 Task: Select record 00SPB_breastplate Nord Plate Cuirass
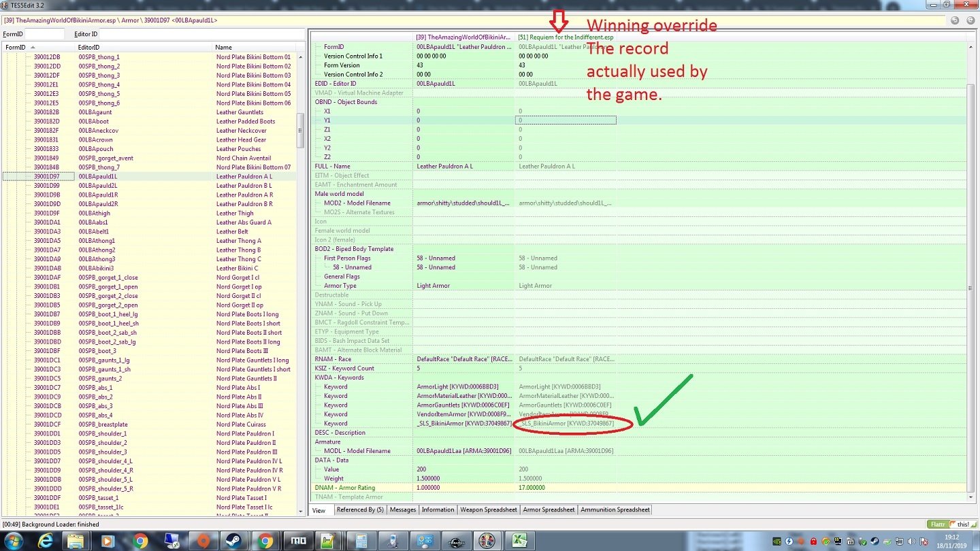(x=148, y=424)
